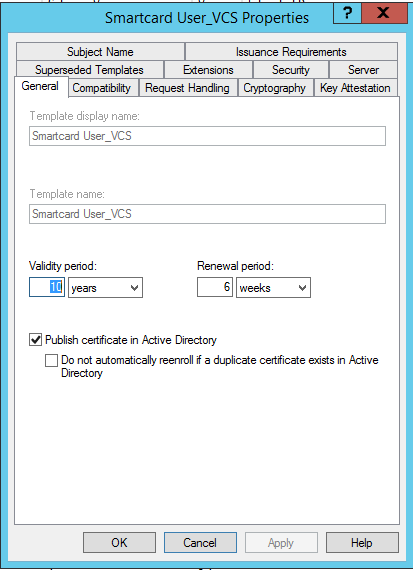Screen dimensions: 413x570
Task: Open the Superseded Templates tab
Action: point(89,69)
